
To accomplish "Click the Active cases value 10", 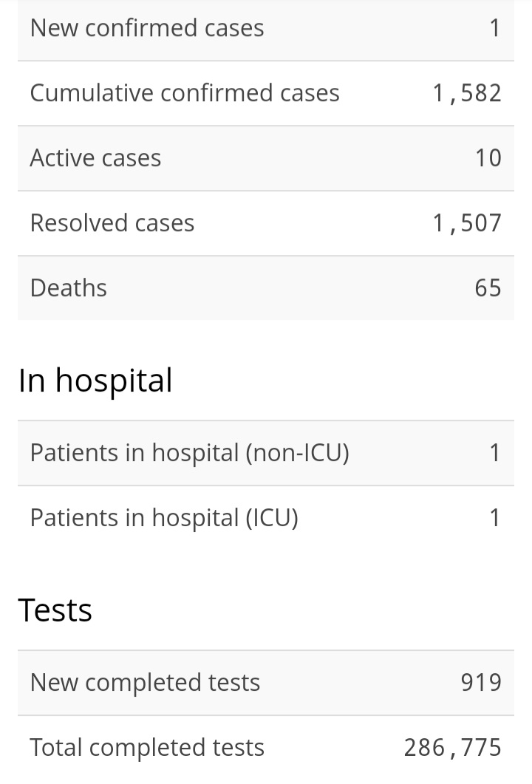I will (x=488, y=158).
